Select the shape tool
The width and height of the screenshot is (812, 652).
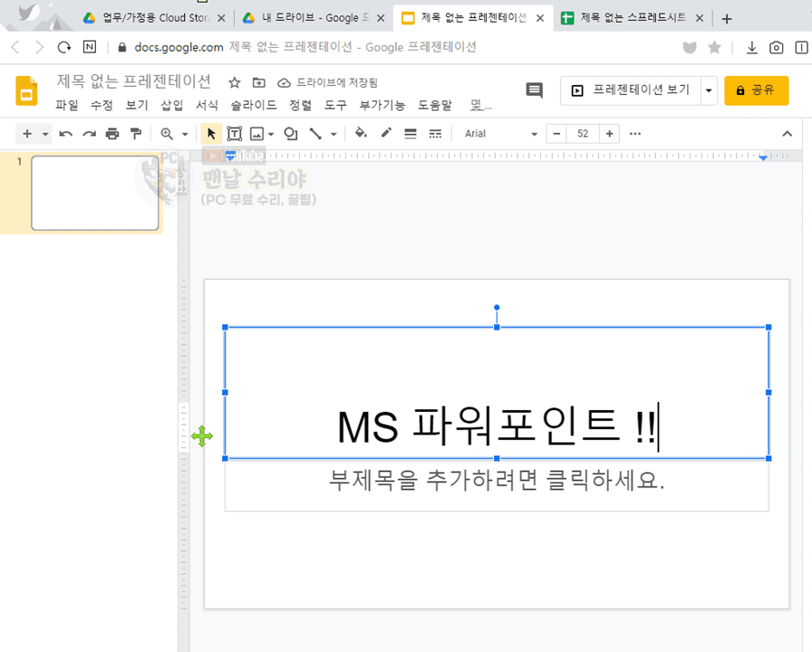tap(291, 134)
